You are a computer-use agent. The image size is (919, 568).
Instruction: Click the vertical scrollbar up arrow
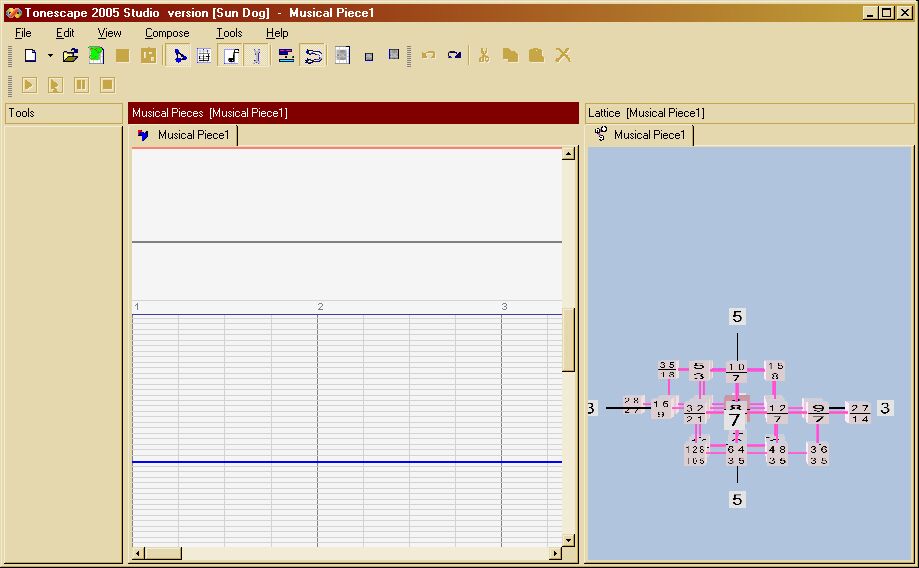(568, 154)
